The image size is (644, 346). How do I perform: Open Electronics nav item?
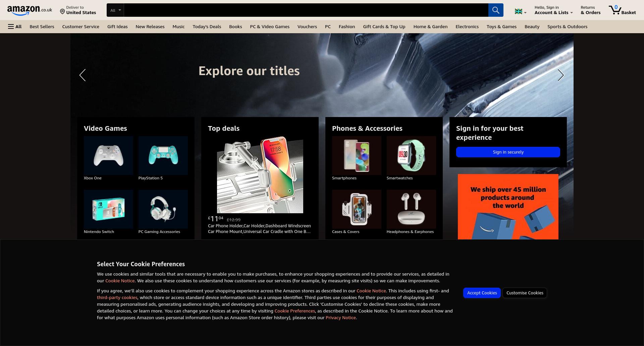pos(467,26)
